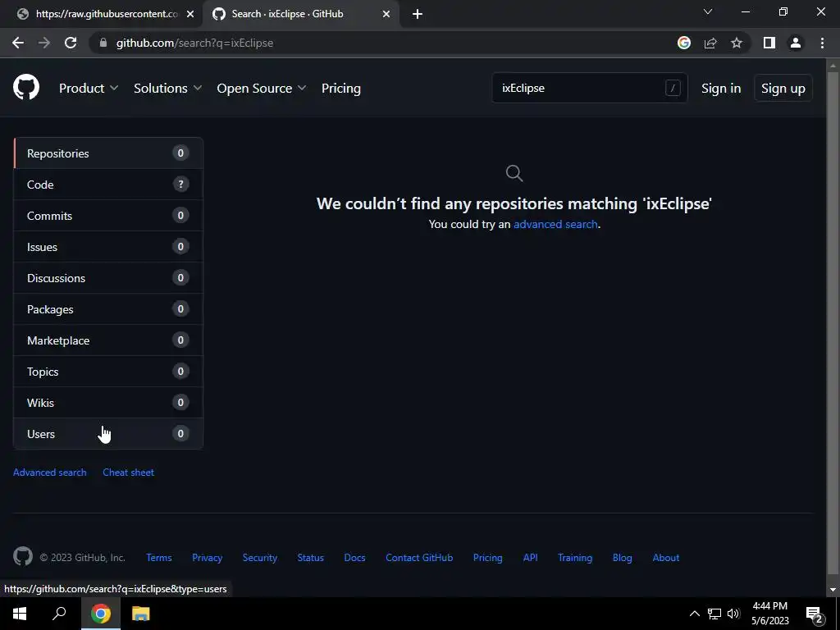
Task: Click the slash shortcut icon in search box
Action: click(673, 88)
